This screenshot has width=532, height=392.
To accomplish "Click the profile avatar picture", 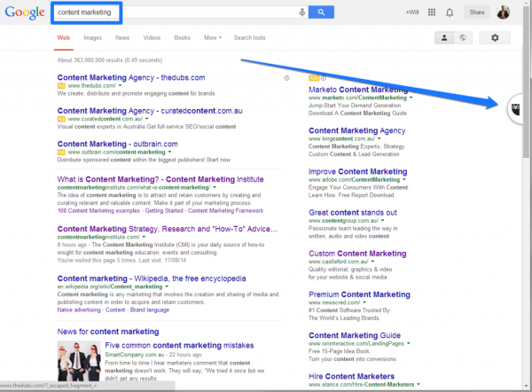I will (x=503, y=12).
